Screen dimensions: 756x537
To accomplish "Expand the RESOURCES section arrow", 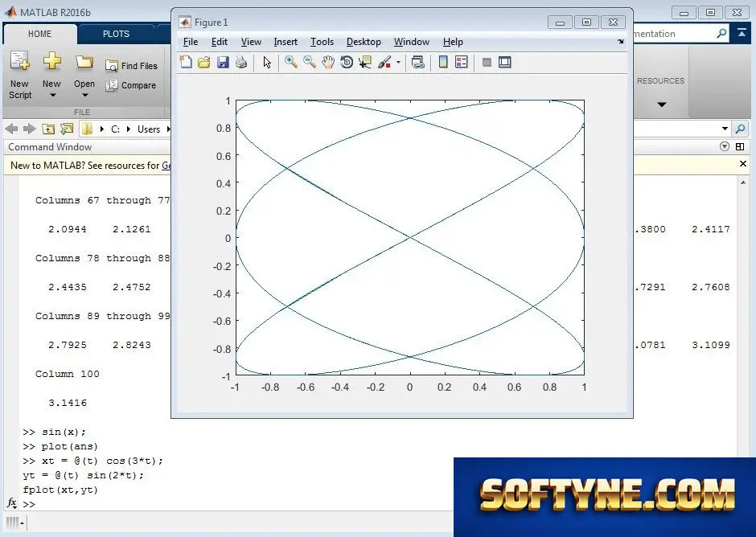I will pyautogui.click(x=661, y=105).
